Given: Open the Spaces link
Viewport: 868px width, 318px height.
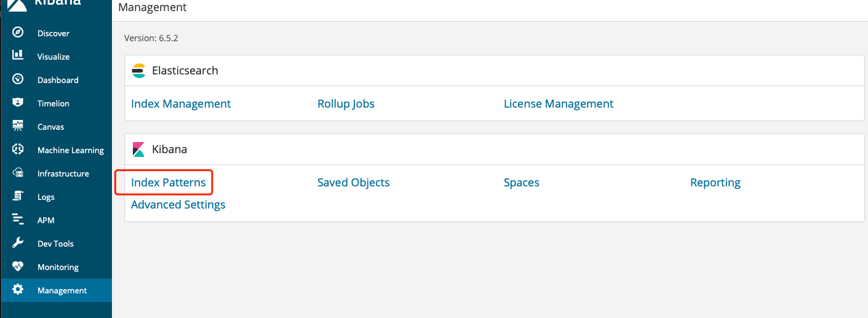Looking at the screenshot, I should tap(522, 183).
